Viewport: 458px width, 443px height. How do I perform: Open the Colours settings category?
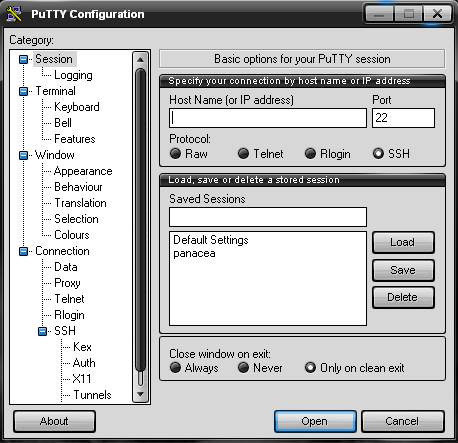click(x=72, y=235)
